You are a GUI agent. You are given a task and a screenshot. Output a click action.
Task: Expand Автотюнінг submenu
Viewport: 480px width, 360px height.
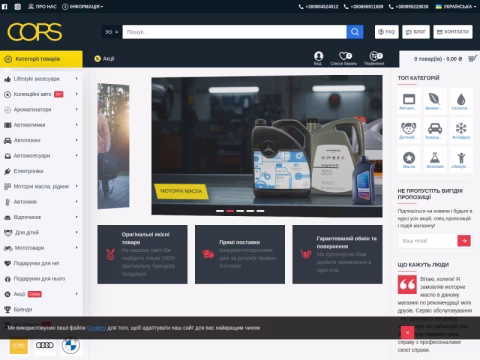[x=77, y=140]
